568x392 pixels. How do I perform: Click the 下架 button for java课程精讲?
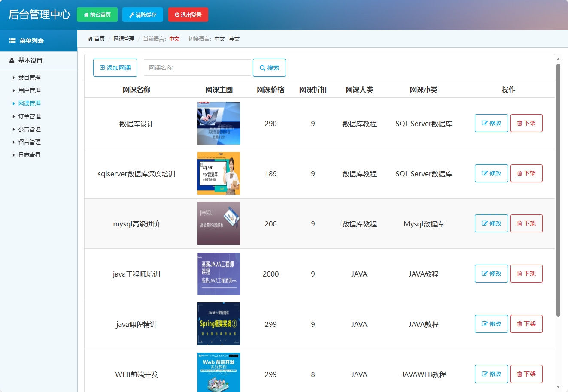pyautogui.click(x=526, y=324)
